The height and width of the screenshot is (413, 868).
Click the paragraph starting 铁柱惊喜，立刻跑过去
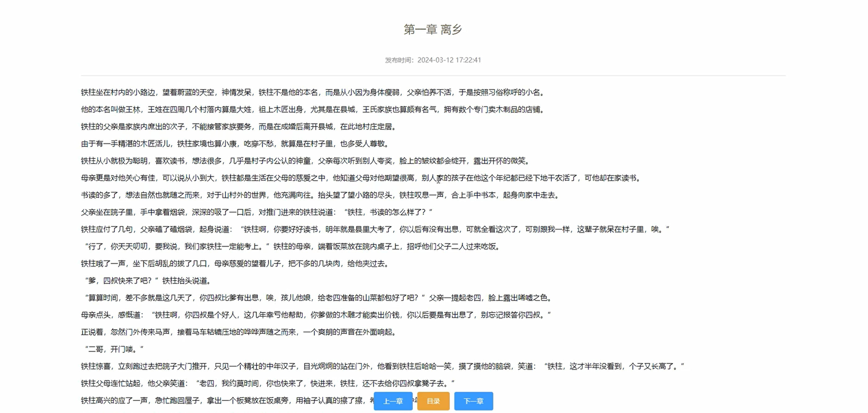click(x=383, y=366)
